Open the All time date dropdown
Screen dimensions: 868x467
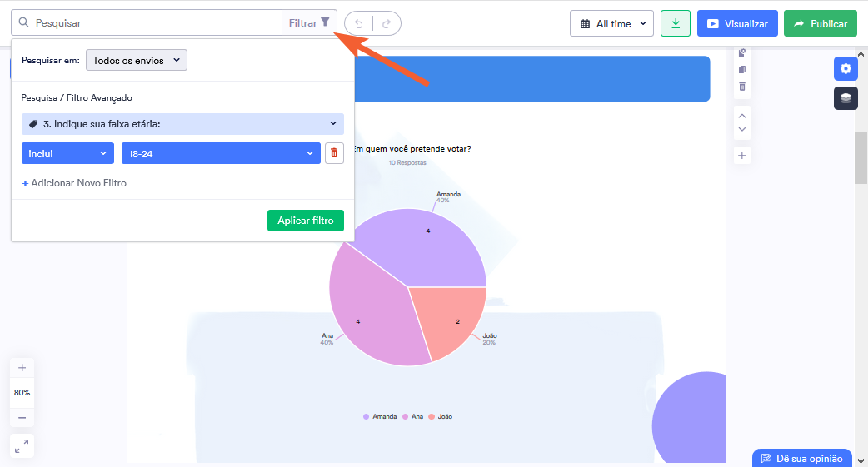pyautogui.click(x=611, y=24)
